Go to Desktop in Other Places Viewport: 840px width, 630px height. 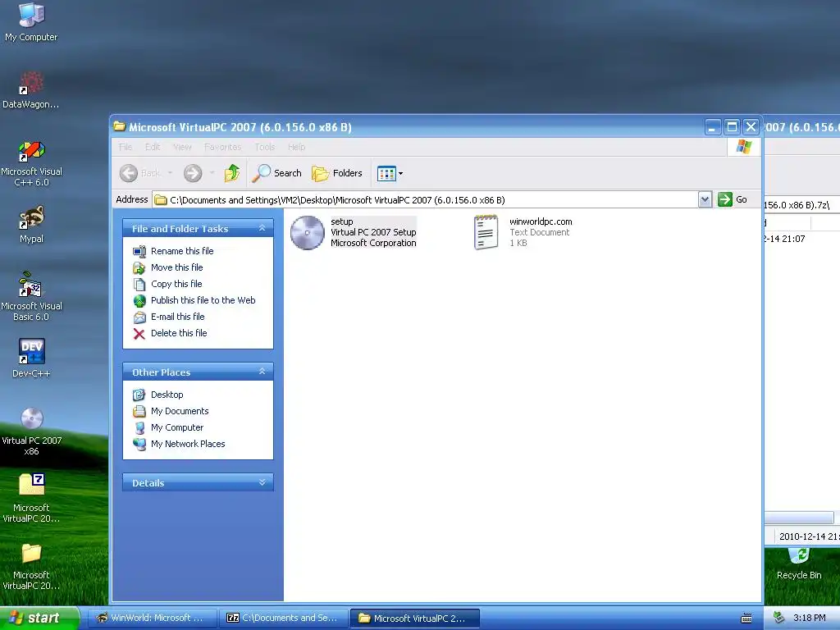point(167,395)
